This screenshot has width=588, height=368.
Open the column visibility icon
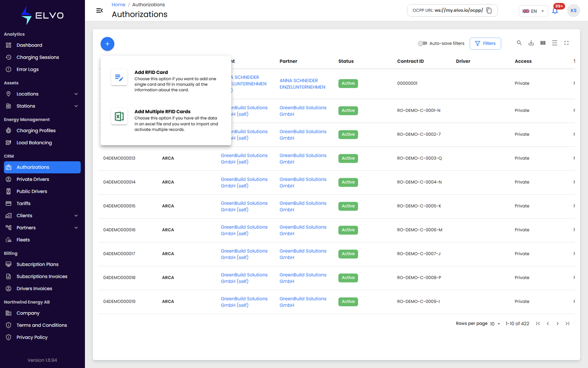543,43
